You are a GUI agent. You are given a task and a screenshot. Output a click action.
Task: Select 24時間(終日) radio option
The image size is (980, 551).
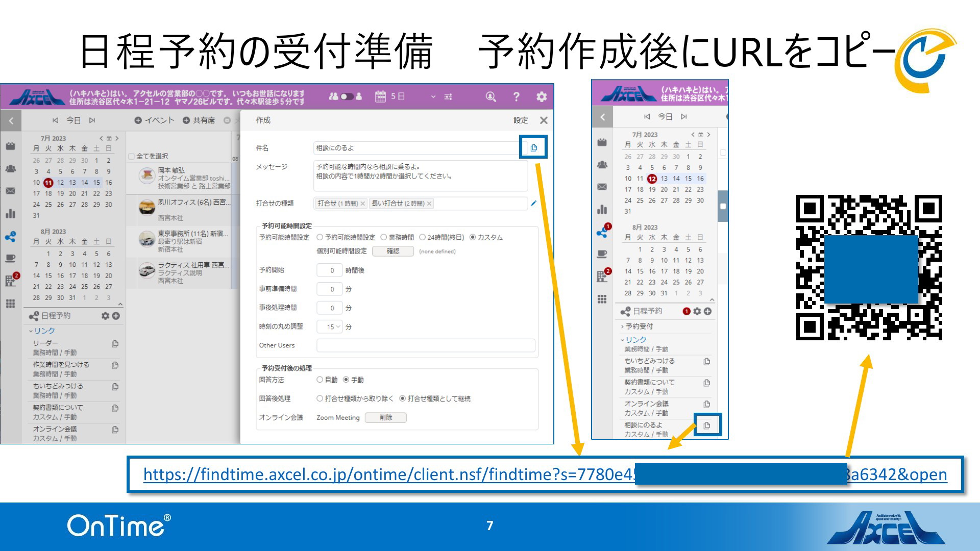click(422, 237)
